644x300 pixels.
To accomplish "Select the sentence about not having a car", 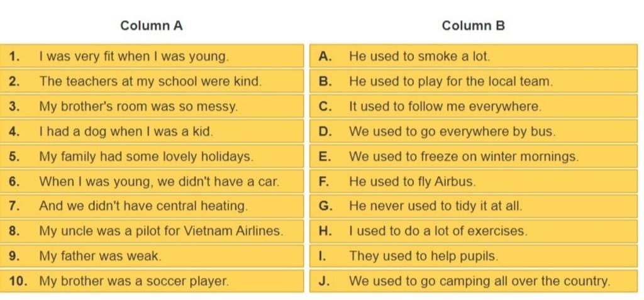I will pyautogui.click(x=152, y=182).
